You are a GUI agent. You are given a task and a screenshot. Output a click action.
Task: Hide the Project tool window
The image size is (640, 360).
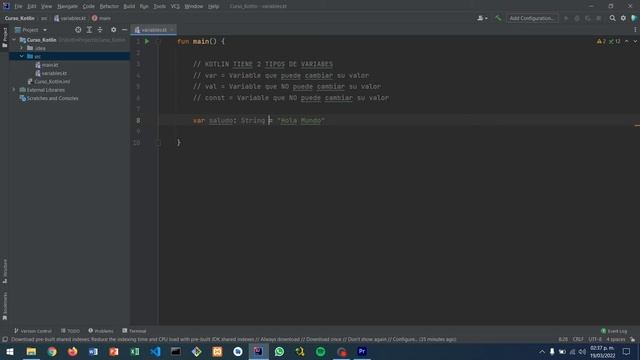pyautogui.click(x=124, y=30)
